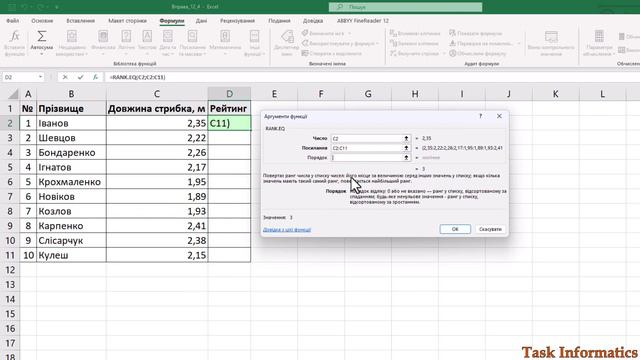Click the Посилання input field

click(x=367, y=148)
